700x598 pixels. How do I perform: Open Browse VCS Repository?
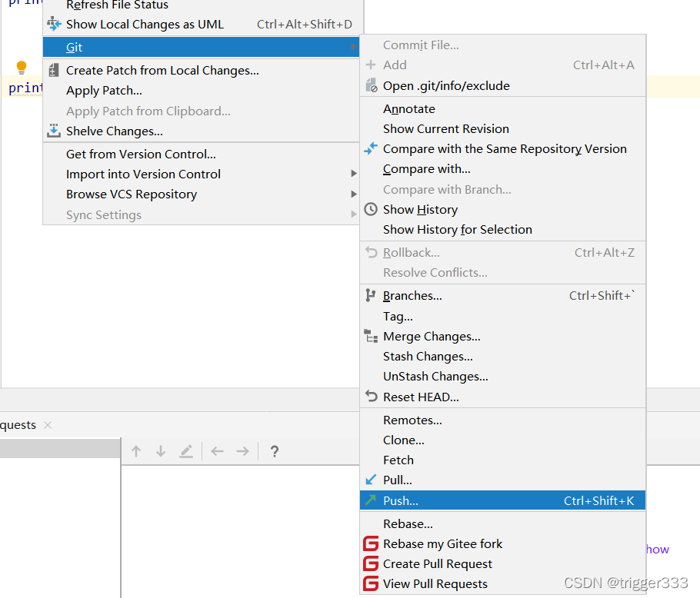pos(201,194)
